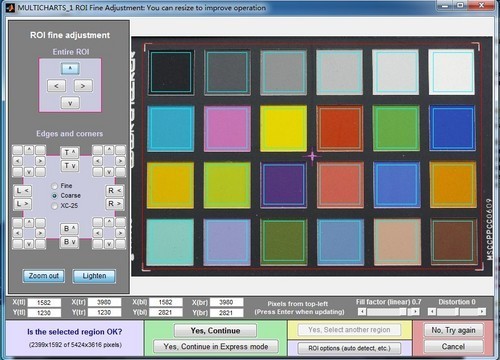Click the 'R >' right edge button
Viewport: 500px width, 360px height.
pyautogui.click(x=115, y=204)
